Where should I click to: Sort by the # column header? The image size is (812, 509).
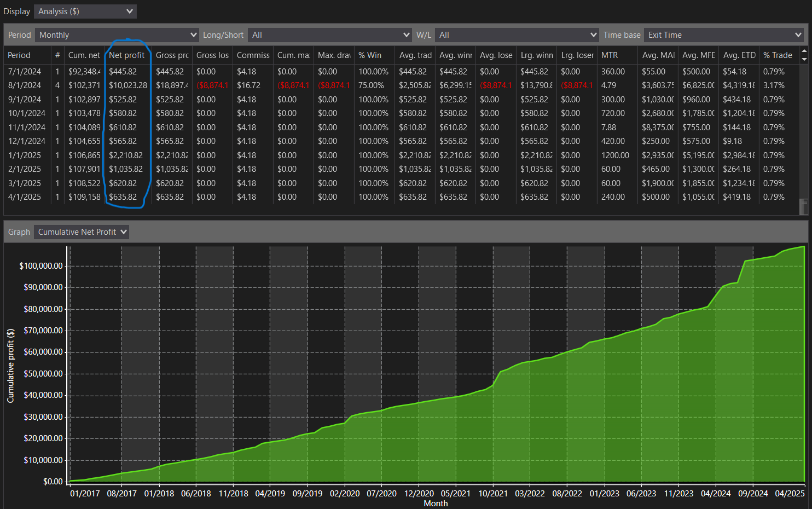click(57, 55)
